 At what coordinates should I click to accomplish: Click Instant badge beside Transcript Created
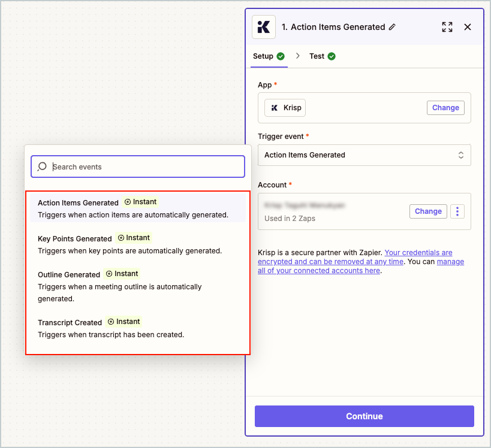tap(123, 322)
